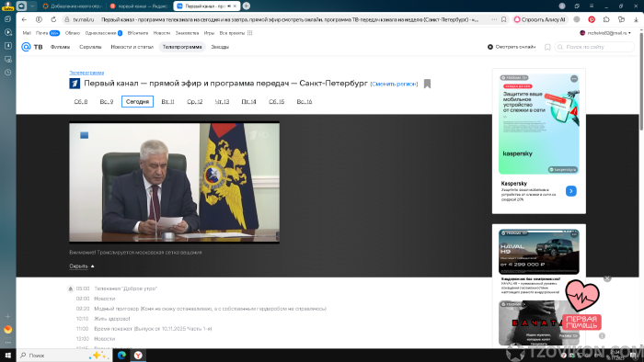
Task: Open the 'Жить здорово!' program entry
Action: pyautogui.click(x=111, y=319)
